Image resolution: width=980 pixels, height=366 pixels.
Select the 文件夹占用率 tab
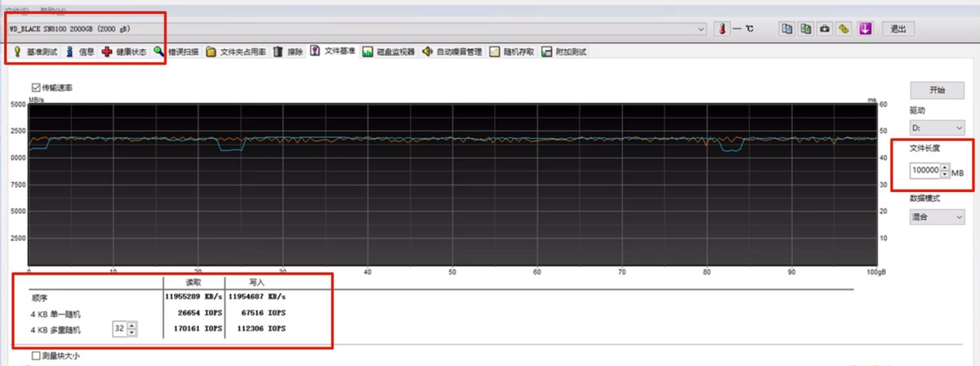point(236,51)
